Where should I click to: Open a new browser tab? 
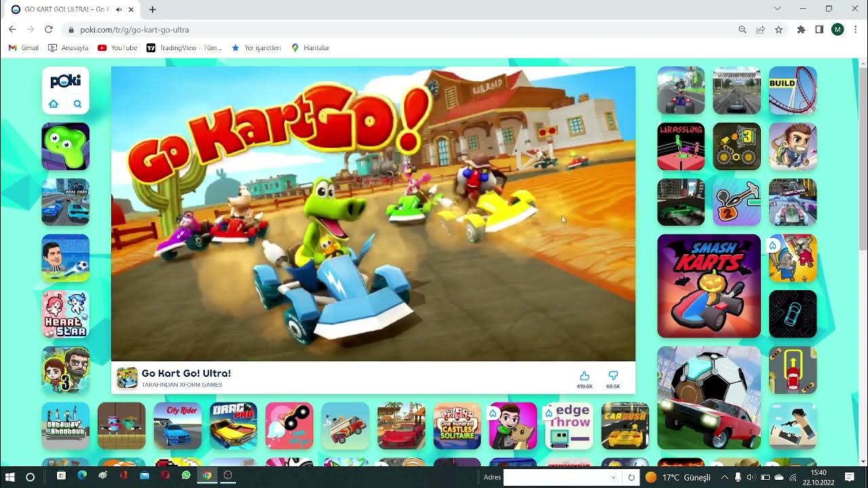tap(152, 9)
